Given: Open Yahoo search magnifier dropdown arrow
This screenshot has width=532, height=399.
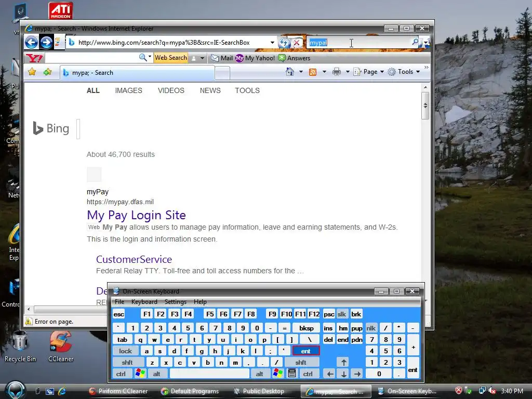Looking at the screenshot, I should [x=150, y=56].
